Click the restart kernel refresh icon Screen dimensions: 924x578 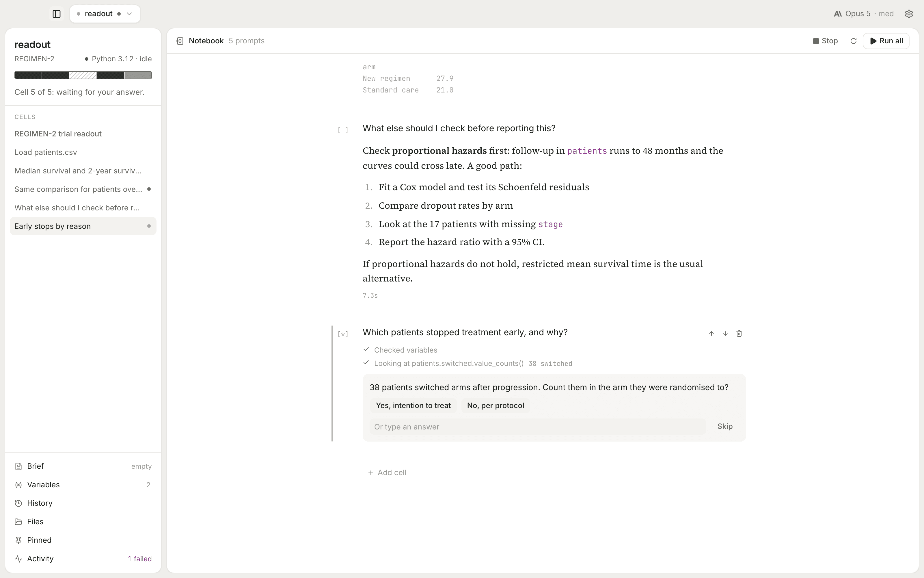(x=853, y=41)
